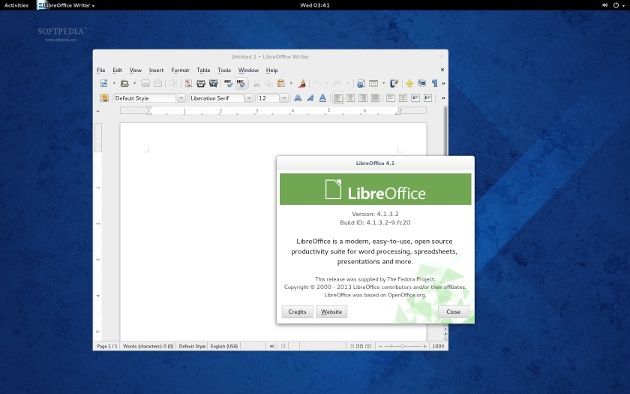Open LibreOffice Writer app menu in top bar
Screen dimensions: 630x394
click(x=66, y=5)
